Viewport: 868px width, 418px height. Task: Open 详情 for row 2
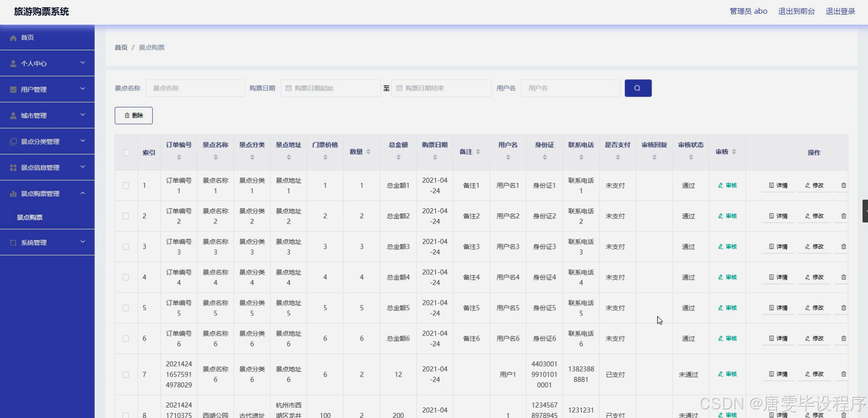pos(778,216)
